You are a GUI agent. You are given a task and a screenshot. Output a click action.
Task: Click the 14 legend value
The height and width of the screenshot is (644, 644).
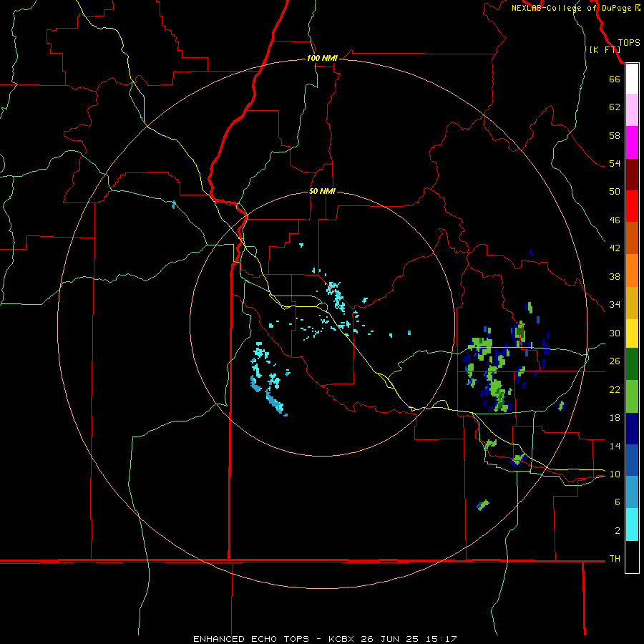[x=615, y=446]
